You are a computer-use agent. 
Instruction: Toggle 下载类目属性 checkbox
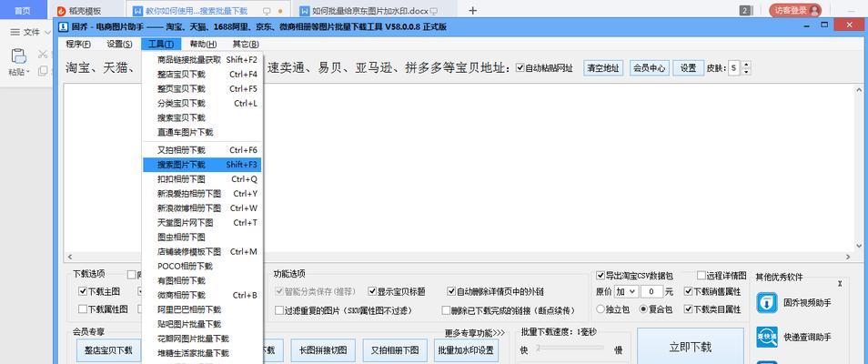[688, 309]
